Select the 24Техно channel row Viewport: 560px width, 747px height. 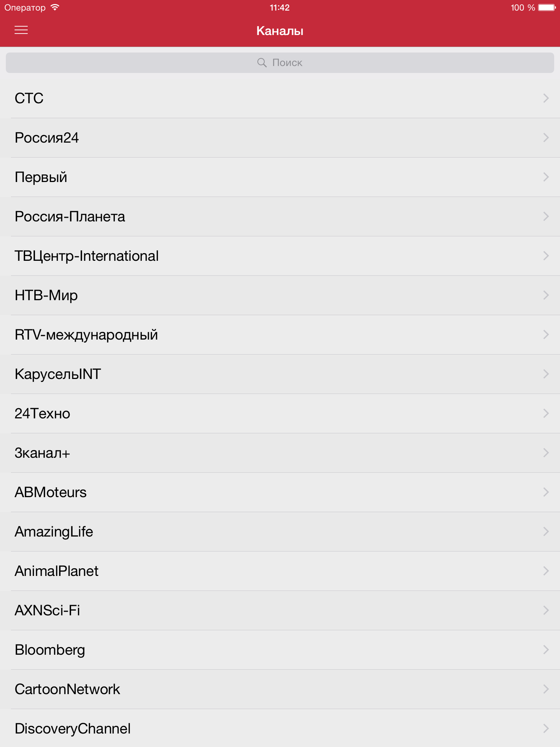280,414
